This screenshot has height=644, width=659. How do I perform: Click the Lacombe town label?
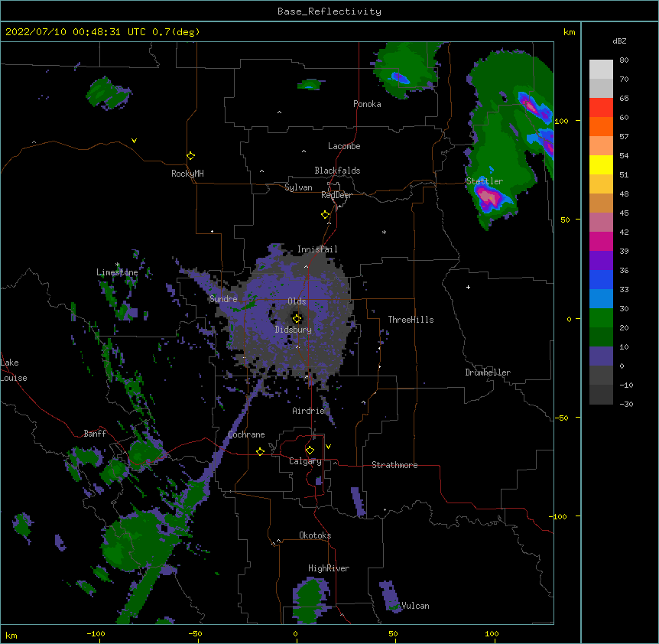[344, 146]
